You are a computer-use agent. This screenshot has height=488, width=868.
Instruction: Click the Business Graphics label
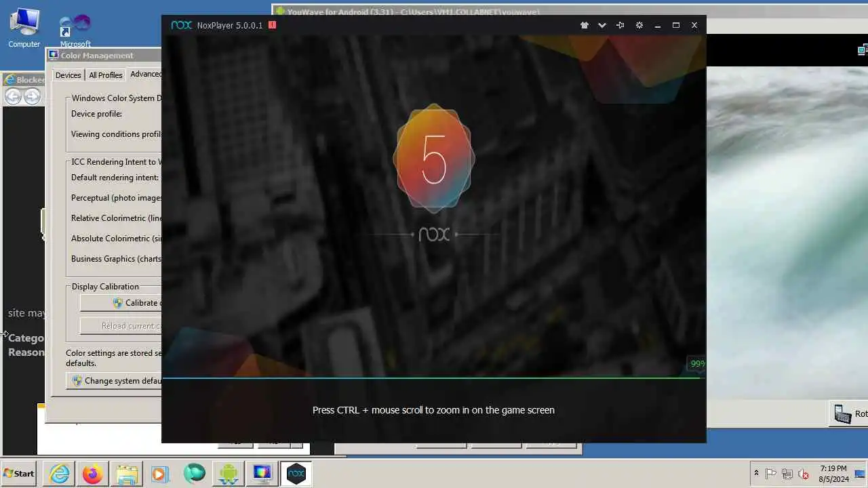tap(116, 259)
